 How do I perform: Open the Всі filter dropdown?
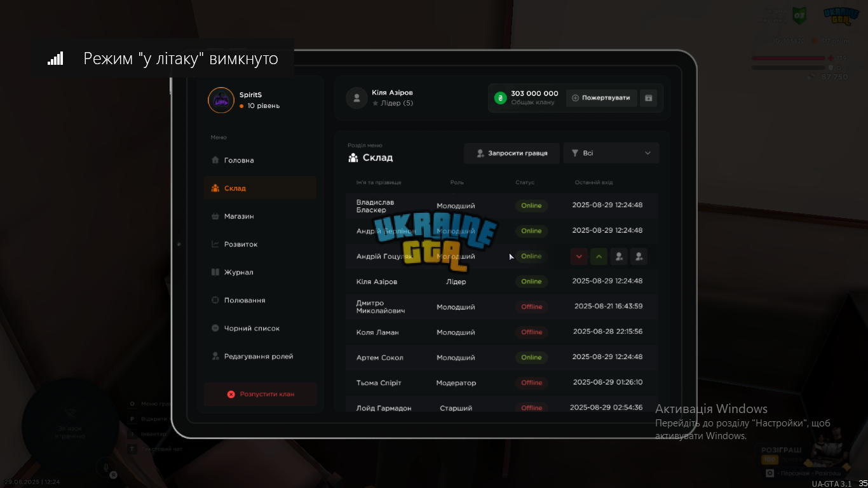611,153
